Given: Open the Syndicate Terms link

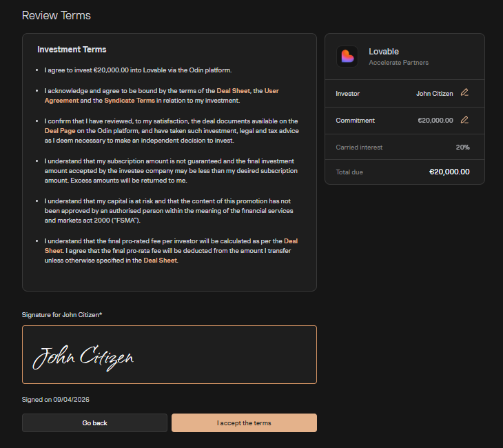Looking at the screenshot, I should click(x=130, y=101).
